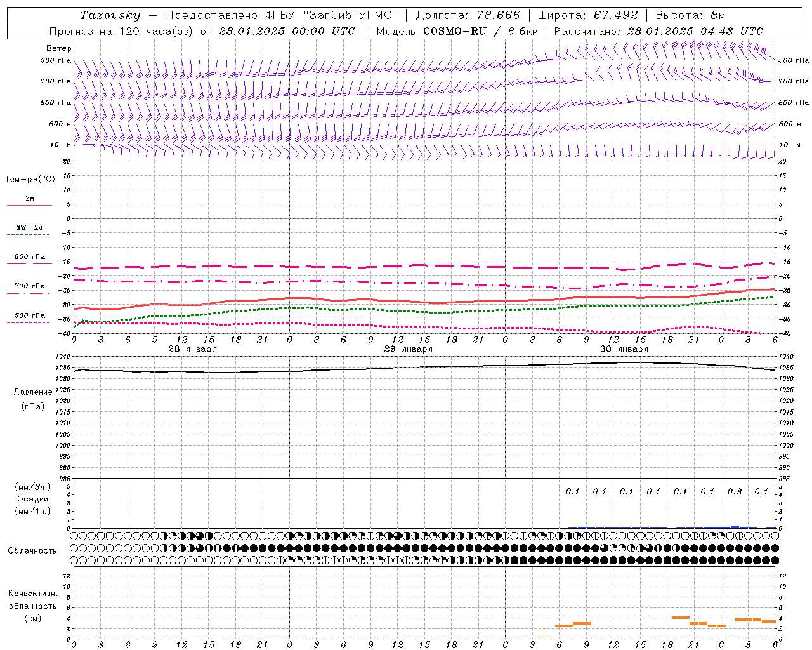Click the '500 м' wind level label on the left
This screenshot has height=650, width=812.
[x=60, y=124]
